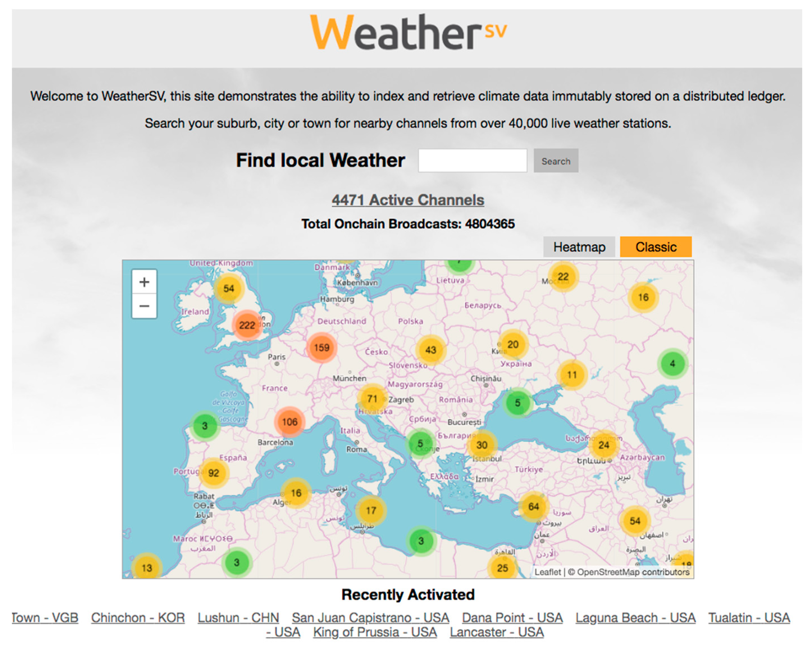Open the 22 cluster near Moscow
812x649 pixels.
pyautogui.click(x=563, y=277)
